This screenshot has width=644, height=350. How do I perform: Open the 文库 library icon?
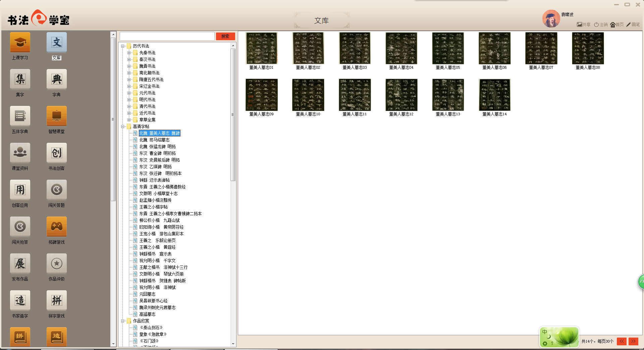coord(57,43)
